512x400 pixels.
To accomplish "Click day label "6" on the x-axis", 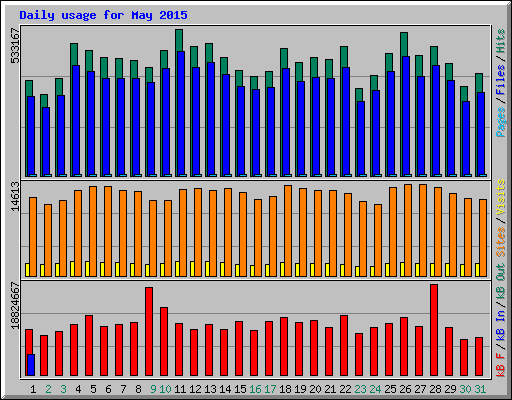I will point(108,389).
